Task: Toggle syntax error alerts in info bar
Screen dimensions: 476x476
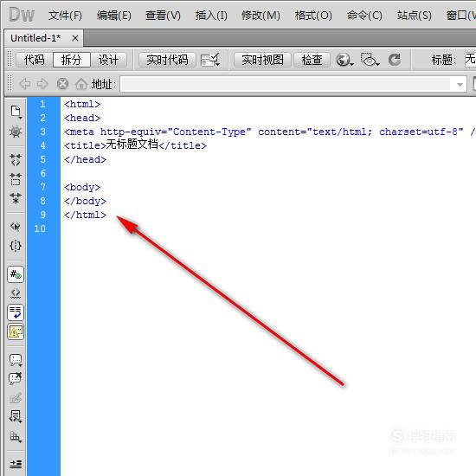Action: coord(16,331)
